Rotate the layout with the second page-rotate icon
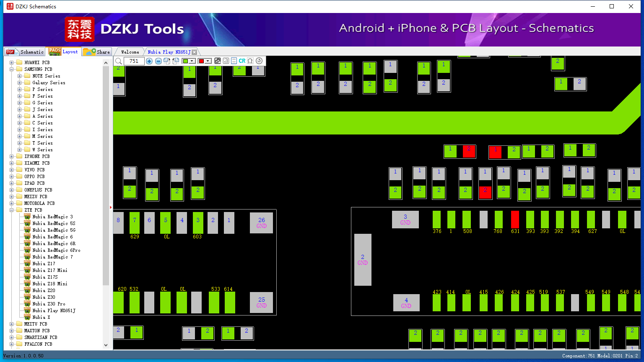This screenshot has width=644, height=362. point(176,61)
